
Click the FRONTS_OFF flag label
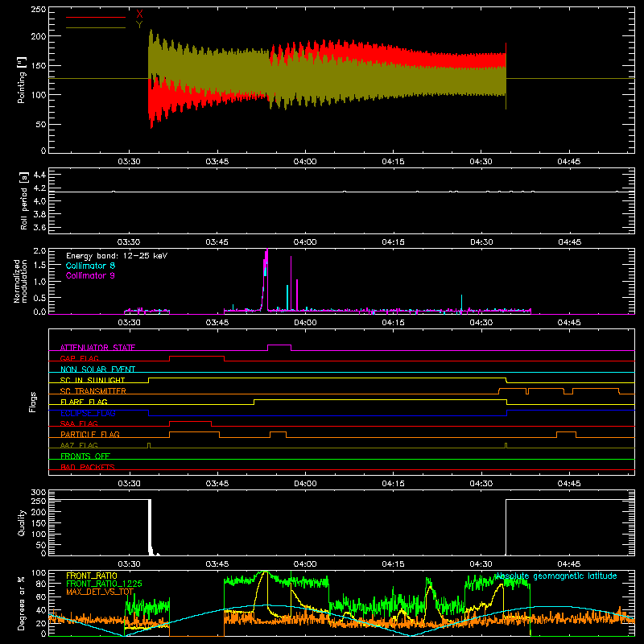point(85,456)
